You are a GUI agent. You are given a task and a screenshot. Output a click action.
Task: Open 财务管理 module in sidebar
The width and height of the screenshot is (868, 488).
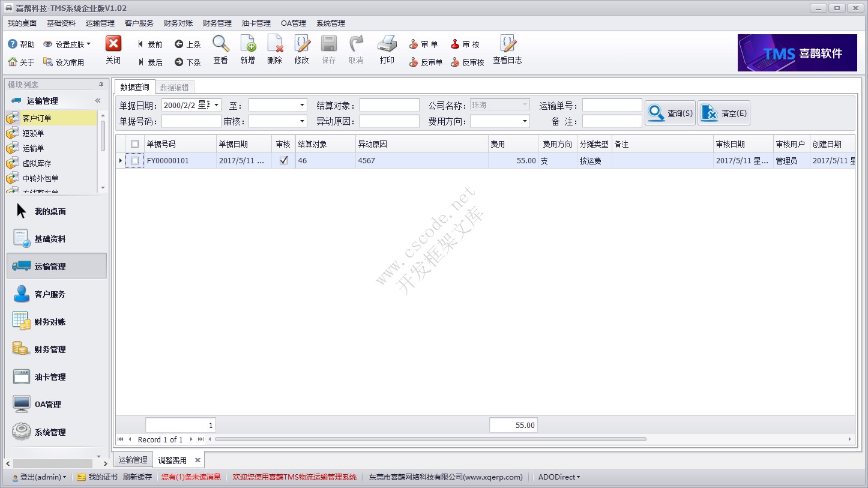click(x=55, y=349)
